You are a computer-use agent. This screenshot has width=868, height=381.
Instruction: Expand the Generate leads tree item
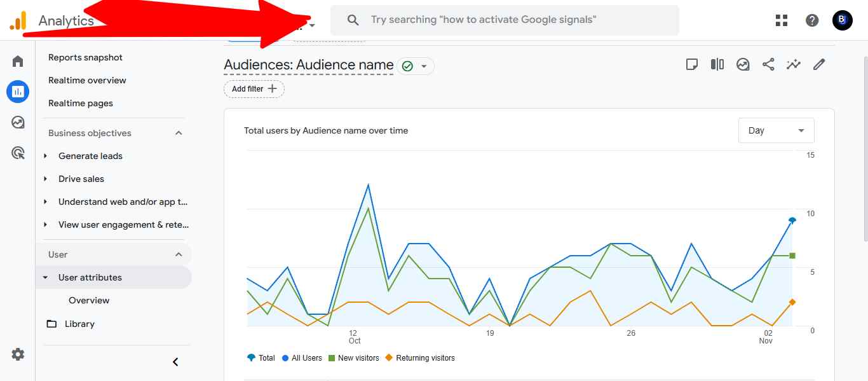46,156
